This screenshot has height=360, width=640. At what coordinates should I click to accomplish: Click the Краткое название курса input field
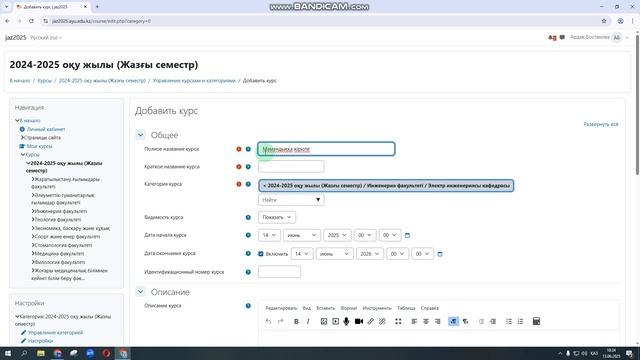291,167
